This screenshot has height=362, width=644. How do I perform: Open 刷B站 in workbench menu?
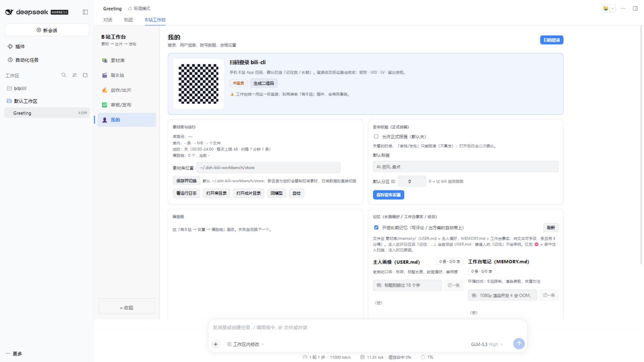pos(127,75)
